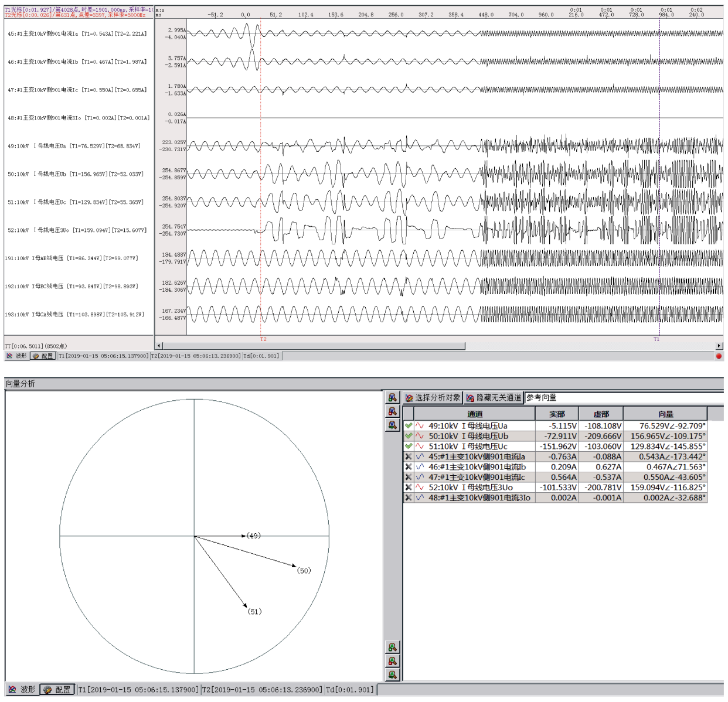This screenshot has height=702, width=728.
Task: Enable the X mark for channel 47 current Ic
Action: pyautogui.click(x=409, y=477)
